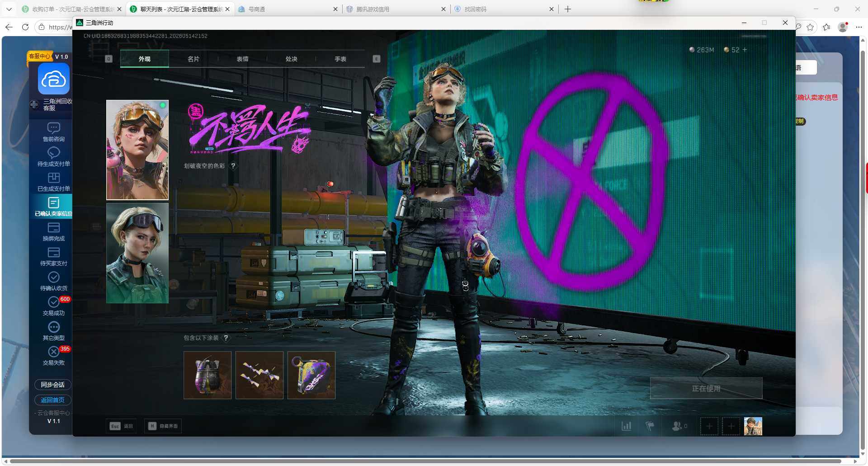This screenshot has height=466, width=868.
Task: Click the 263M currency balance
Action: pyautogui.click(x=702, y=50)
